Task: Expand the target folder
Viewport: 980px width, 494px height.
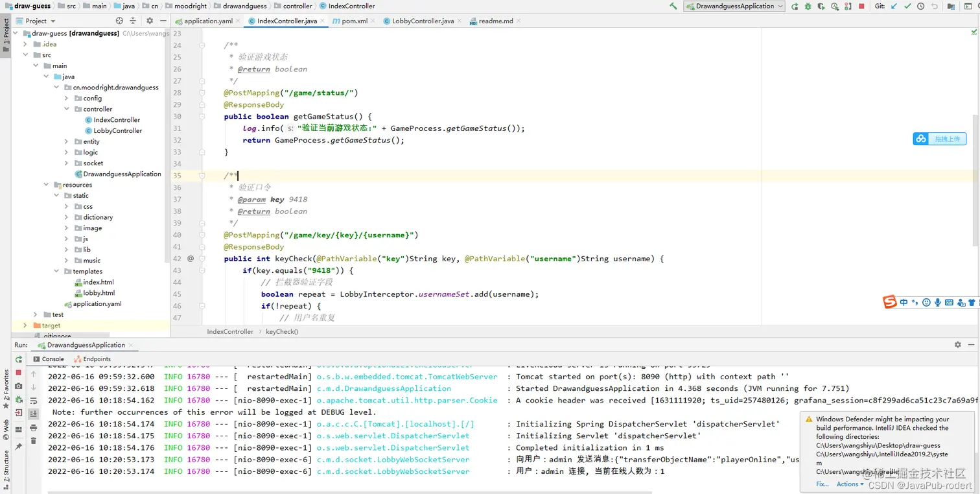Action: (x=26, y=325)
